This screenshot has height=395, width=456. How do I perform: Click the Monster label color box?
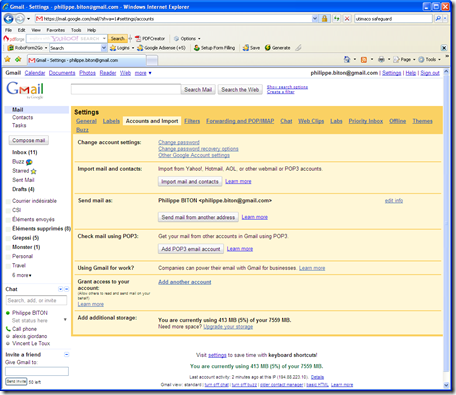click(x=8, y=248)
